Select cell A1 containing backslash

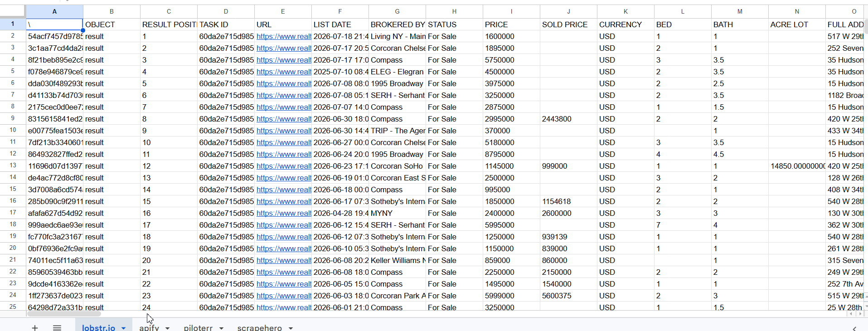tap(54, 24)
